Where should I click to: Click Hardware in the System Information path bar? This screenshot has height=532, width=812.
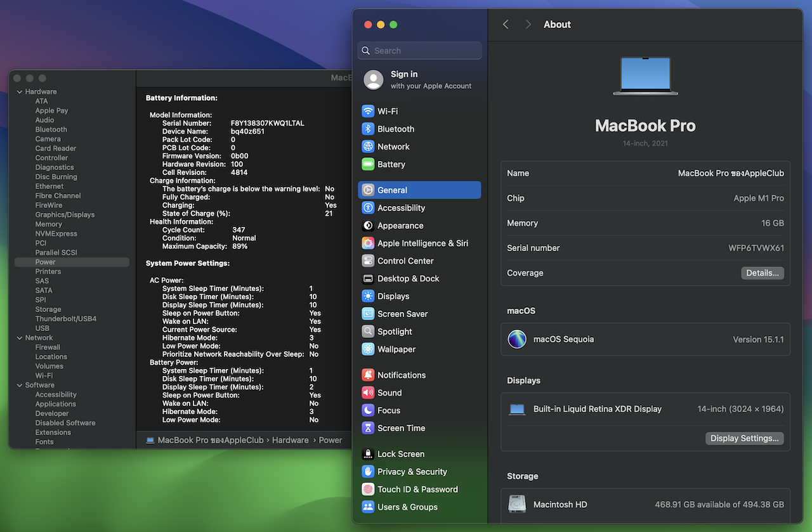(x=291, y=440)
